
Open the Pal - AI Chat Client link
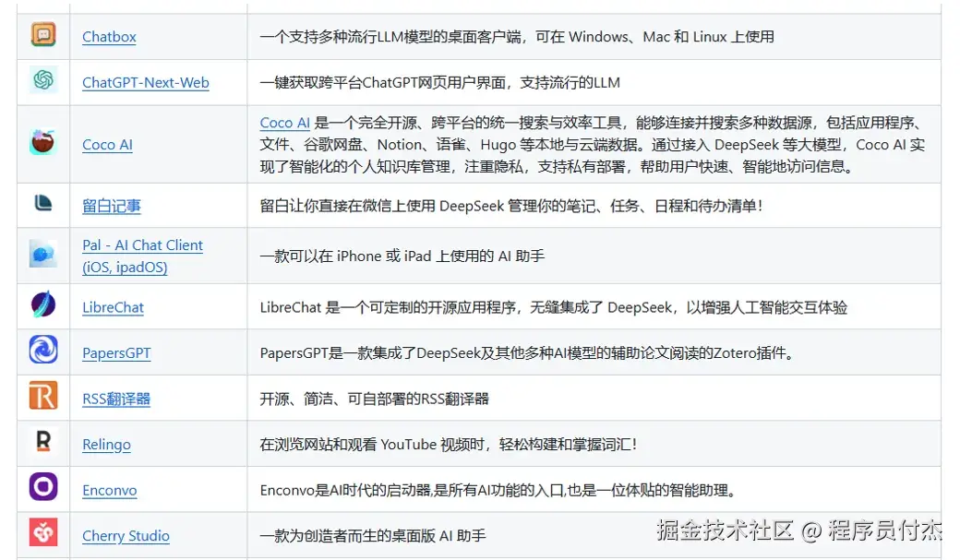click(143, 256)
